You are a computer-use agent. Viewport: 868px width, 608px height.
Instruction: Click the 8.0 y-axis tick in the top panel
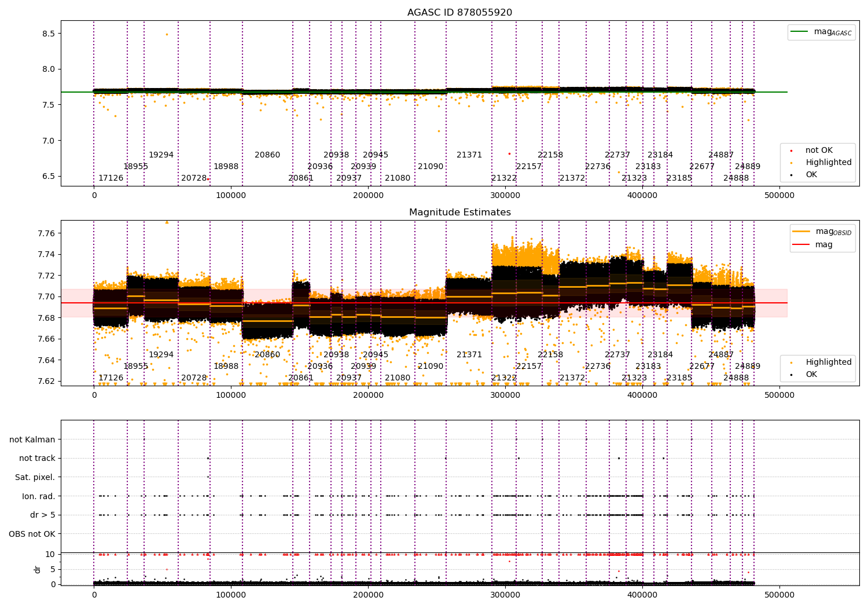(x=49, y=69)
